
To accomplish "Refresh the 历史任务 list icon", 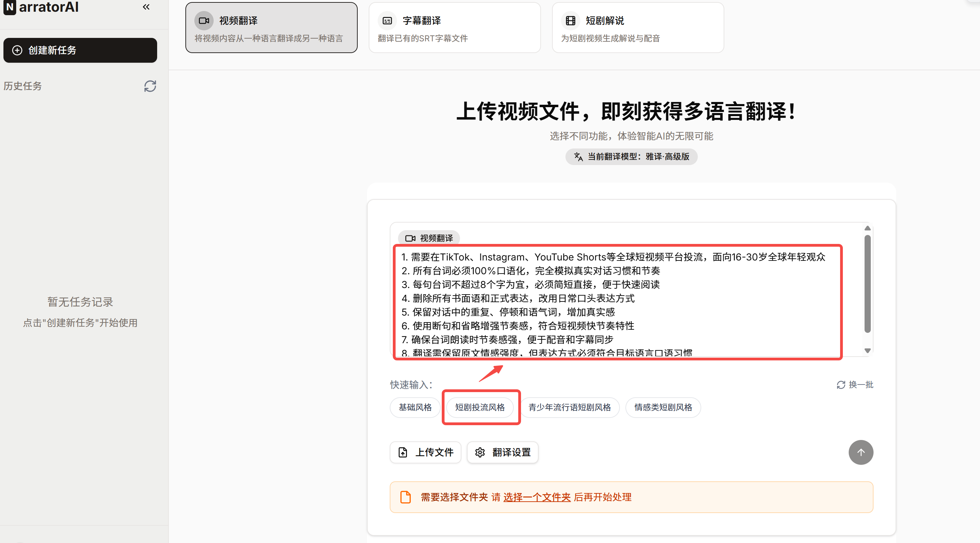I will (x=150, y=86).
